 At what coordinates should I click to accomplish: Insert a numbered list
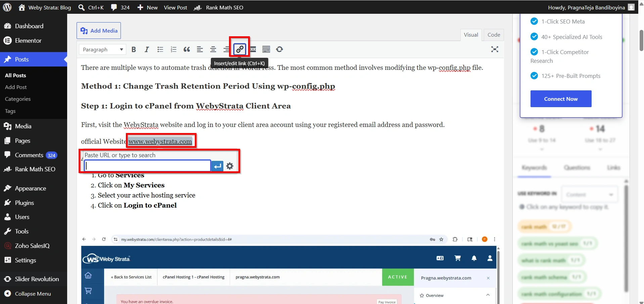tap(173, 49)
